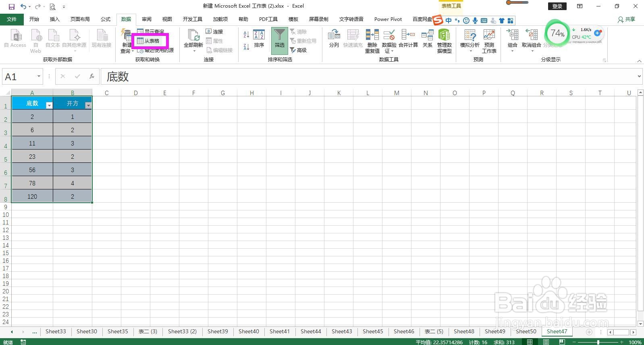
Task: Open 分级显示 group dialog launcher
Action: coord(605,60)
